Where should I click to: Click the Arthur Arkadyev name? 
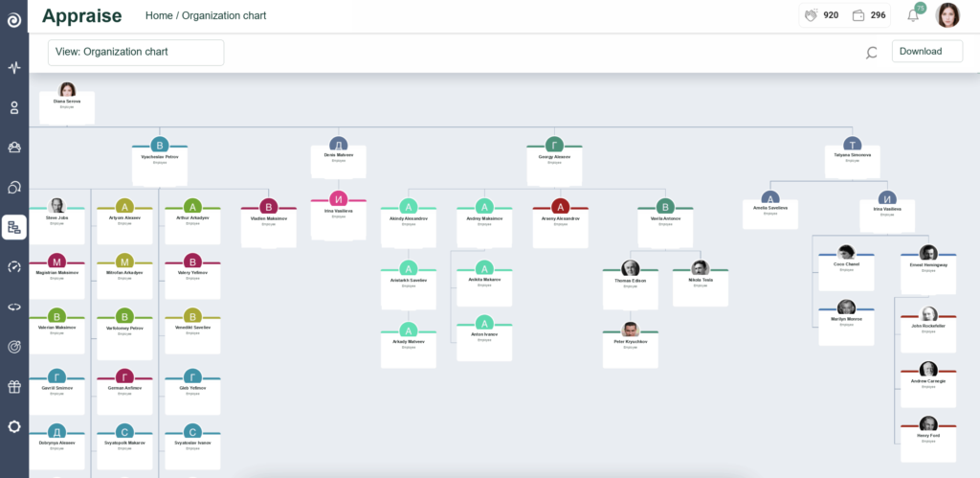pyautogui.click(x=192, y=217)
